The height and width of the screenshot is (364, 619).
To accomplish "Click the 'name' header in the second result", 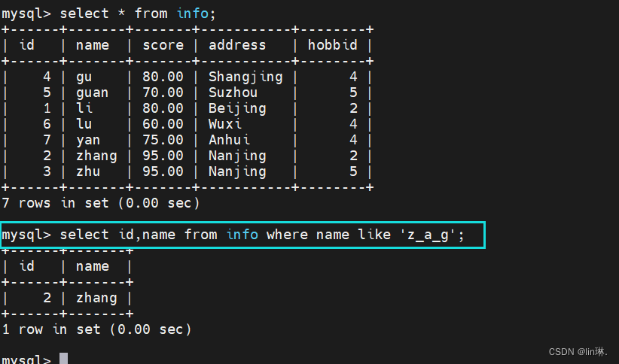I will (x=93, y=266).
